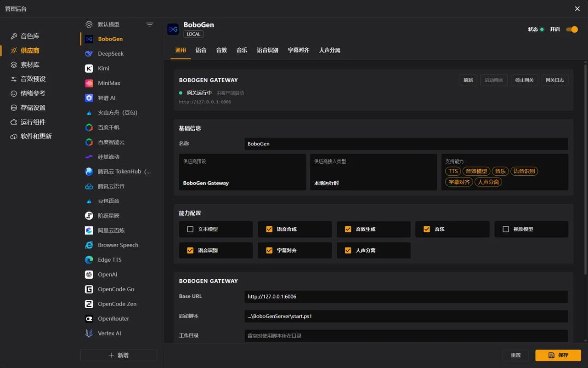Select the Kimi provider
Image resolution: width=588 pixels, height=368 pixels.
119,69
